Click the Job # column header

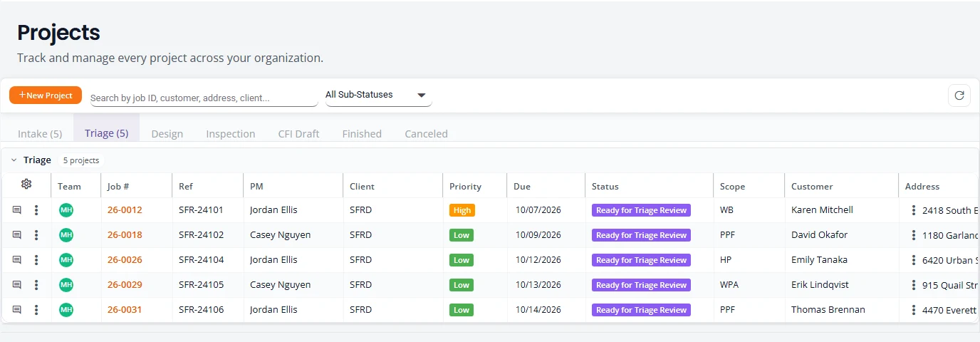tap(118, 186)
